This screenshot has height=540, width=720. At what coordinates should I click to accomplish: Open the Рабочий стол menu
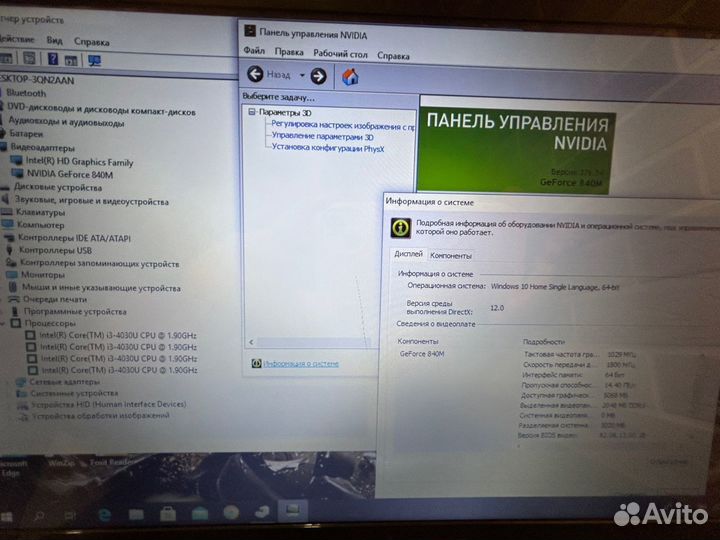[340, 54]
